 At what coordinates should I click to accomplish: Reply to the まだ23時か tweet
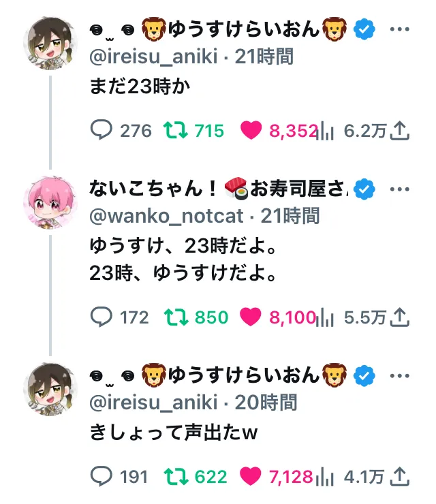tap(102, 131)
